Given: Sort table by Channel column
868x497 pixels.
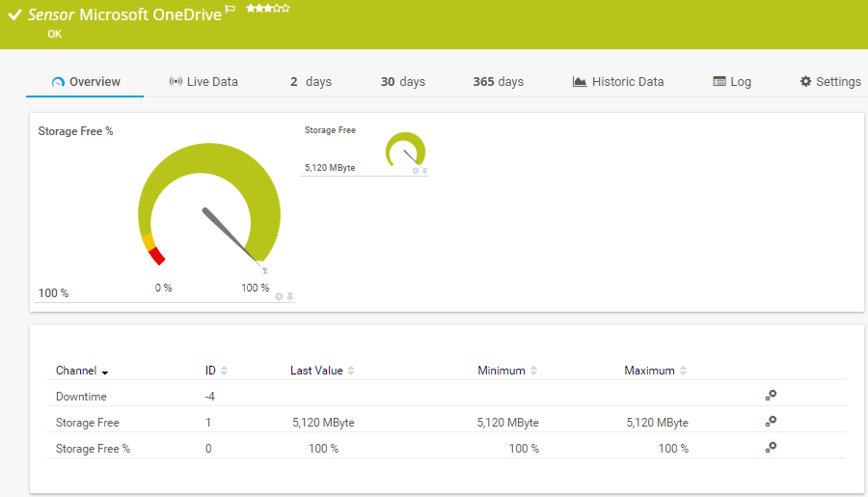Looking at the screenshot, I should pos(81,371).
